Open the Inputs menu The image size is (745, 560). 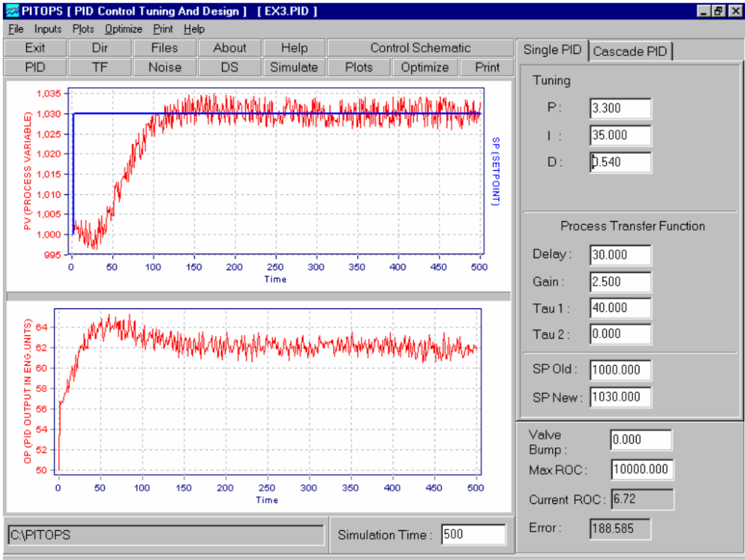pos(48,29)
